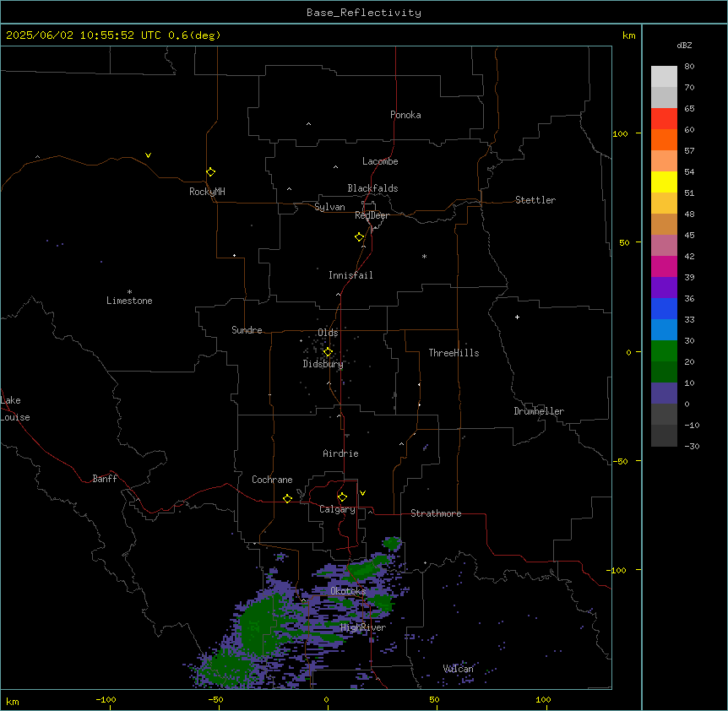Select the 33 dBZ light blue swatch
This screenshot has width=728, height=711.
[664, 329]
